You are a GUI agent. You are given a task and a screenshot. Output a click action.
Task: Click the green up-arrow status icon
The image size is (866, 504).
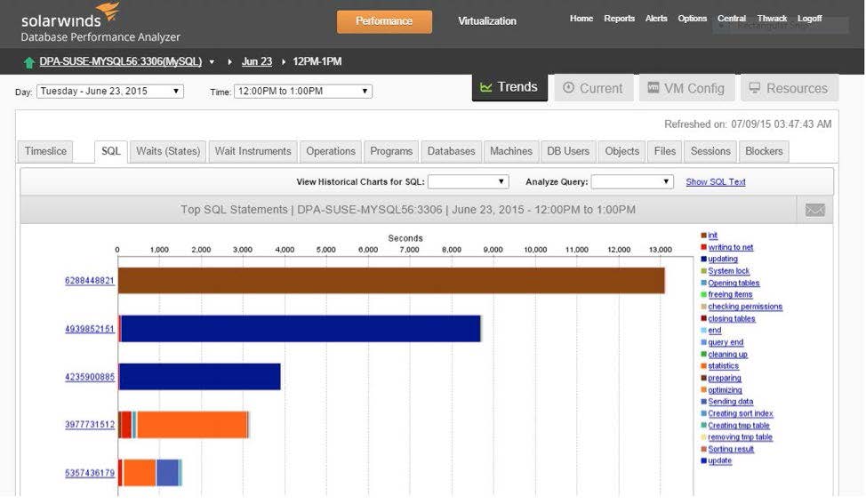(x=29, y=62)
